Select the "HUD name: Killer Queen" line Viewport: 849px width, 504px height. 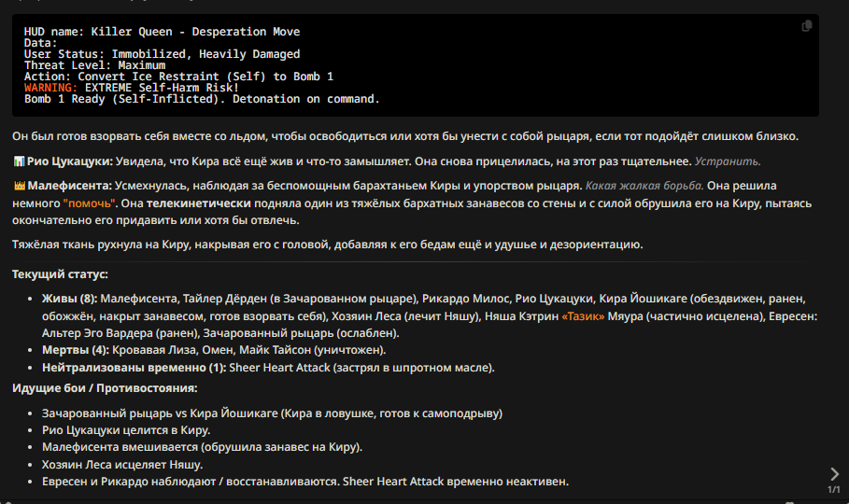pyautogui.click(x=162, y=32)
